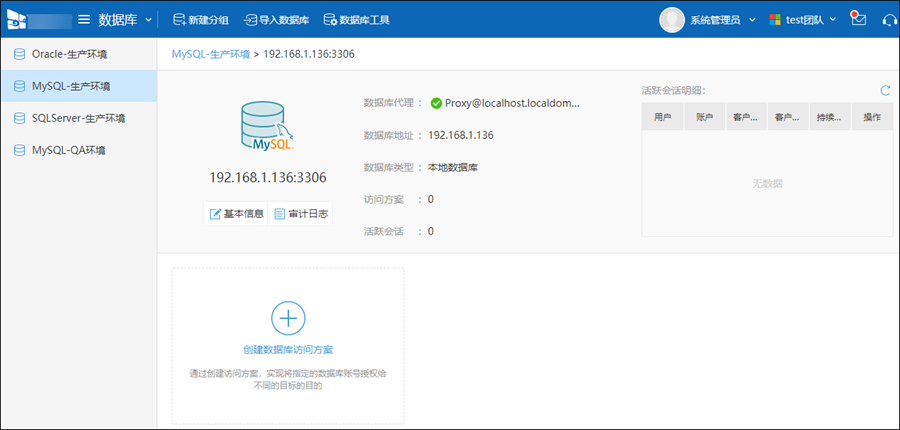The width and height of the screenshot is (900, 430).
Task: Click 本地数据库 type value
Action: point(453,168)
